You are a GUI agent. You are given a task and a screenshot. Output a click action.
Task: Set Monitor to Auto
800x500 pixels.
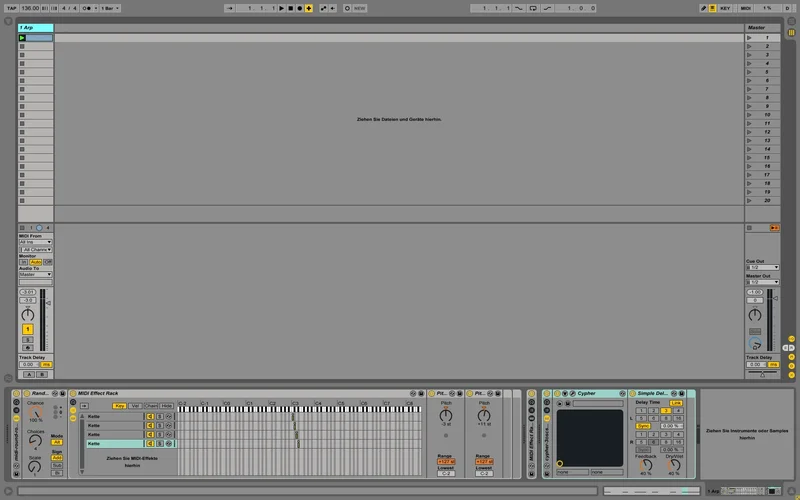pyautogui.click(x=35, y=262)
